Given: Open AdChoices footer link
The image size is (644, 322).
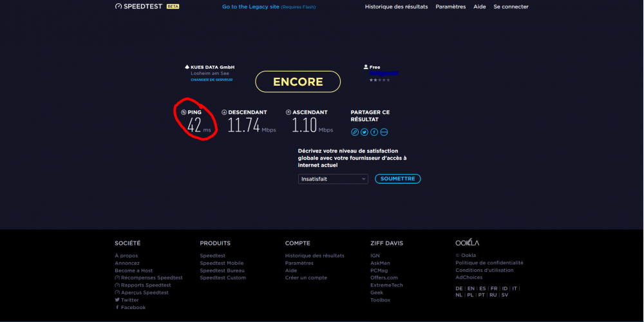Looking at the screenshot, I should click(x=469, y=277).
